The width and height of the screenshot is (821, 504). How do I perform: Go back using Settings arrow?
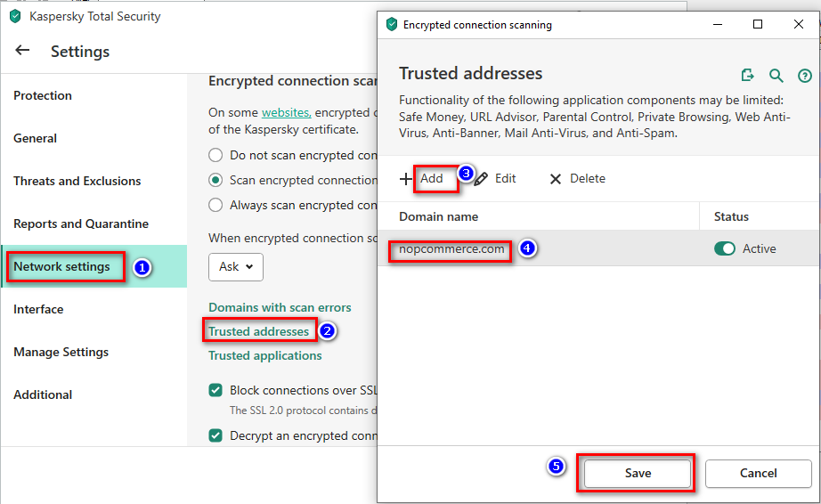pyautogui.click(x=22, y=51)
